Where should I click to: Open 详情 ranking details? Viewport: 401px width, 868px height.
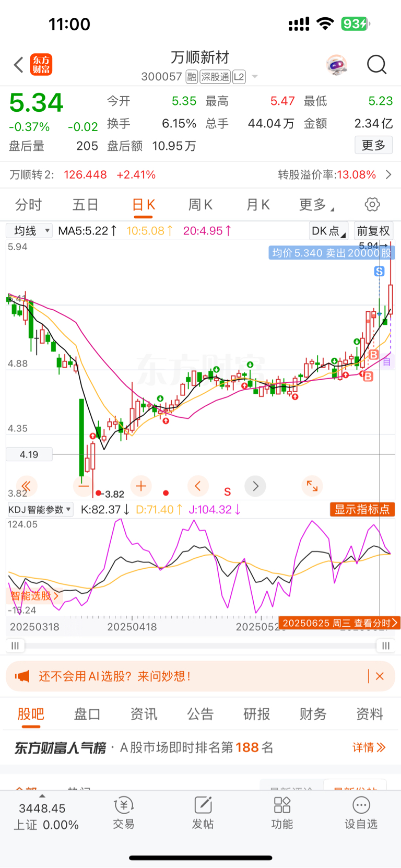click(x=369, y=747)
